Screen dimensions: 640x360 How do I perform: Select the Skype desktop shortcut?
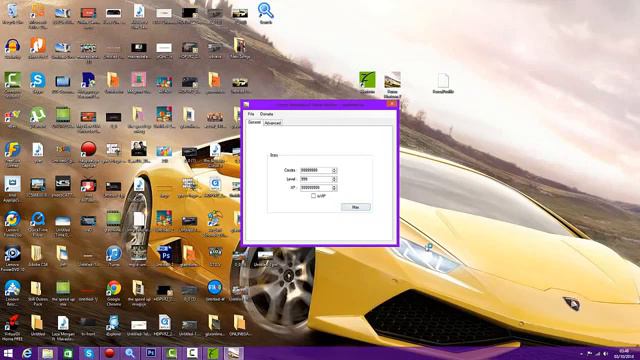[38, 83]
